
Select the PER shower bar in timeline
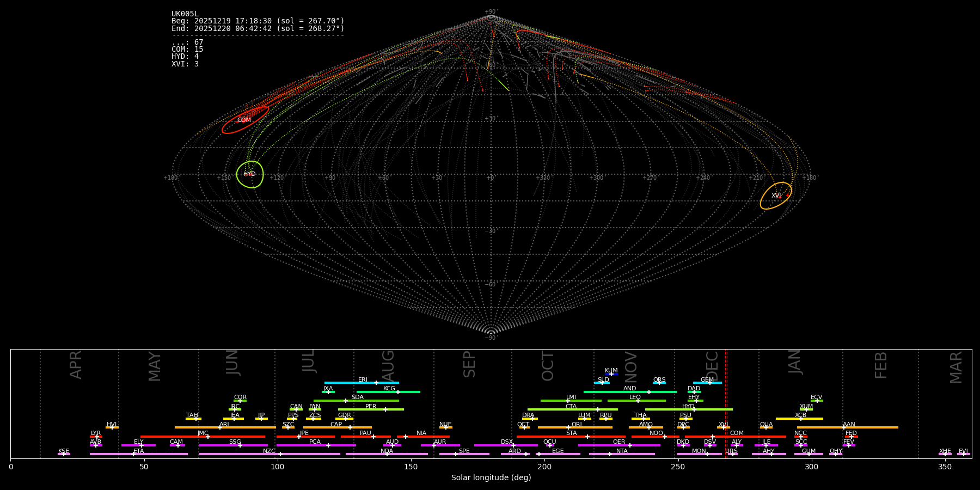[371, 409]
